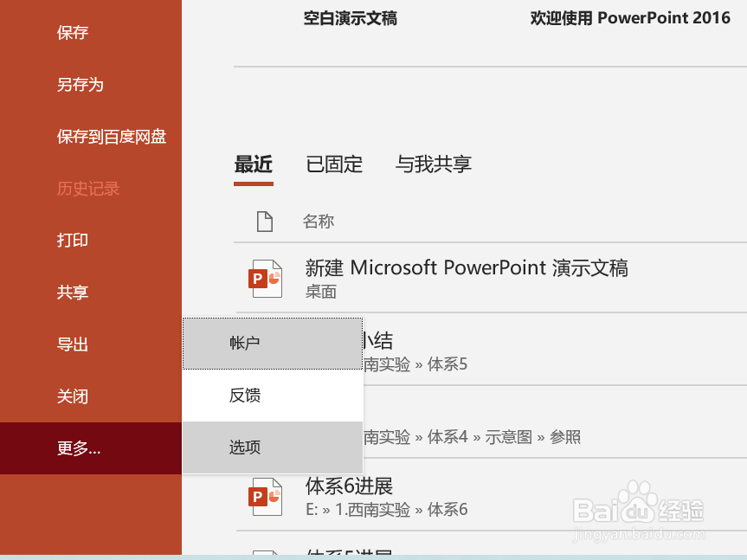Viewport: 747px width, 560px height.
Task: Click the document icon in list header
Action: tap(265, 222)
